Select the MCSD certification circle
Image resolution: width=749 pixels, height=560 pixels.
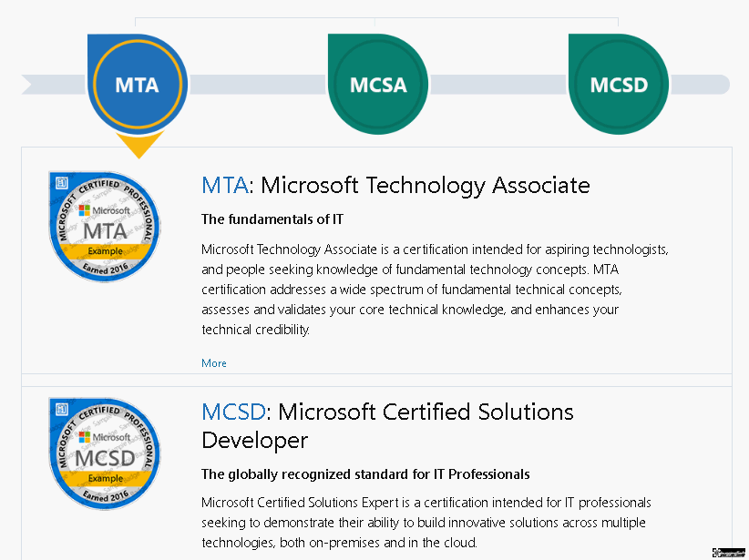coord(619,84)
